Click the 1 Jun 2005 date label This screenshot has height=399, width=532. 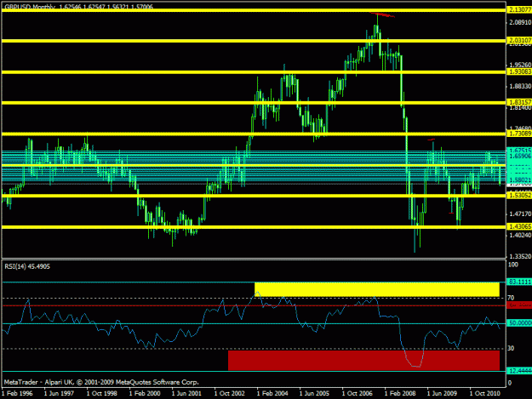click(x=314, y=393)
